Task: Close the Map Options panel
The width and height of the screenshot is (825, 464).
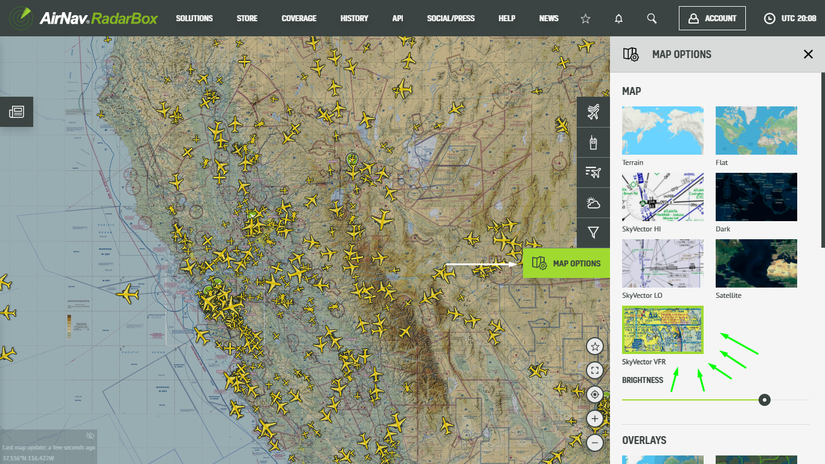Action: (808, 54)
